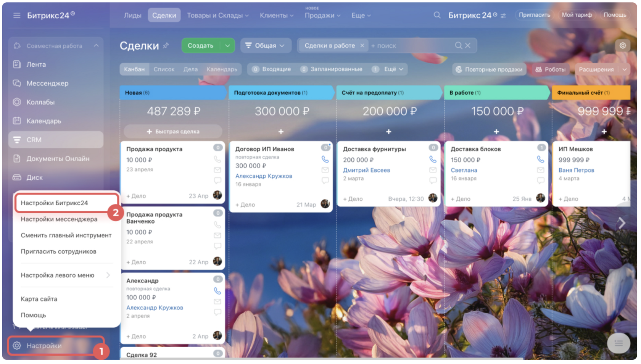The height and width of the screenshot is (364, 641).
Task: Click the green Создать button
Action: click(x=201, y=46)
